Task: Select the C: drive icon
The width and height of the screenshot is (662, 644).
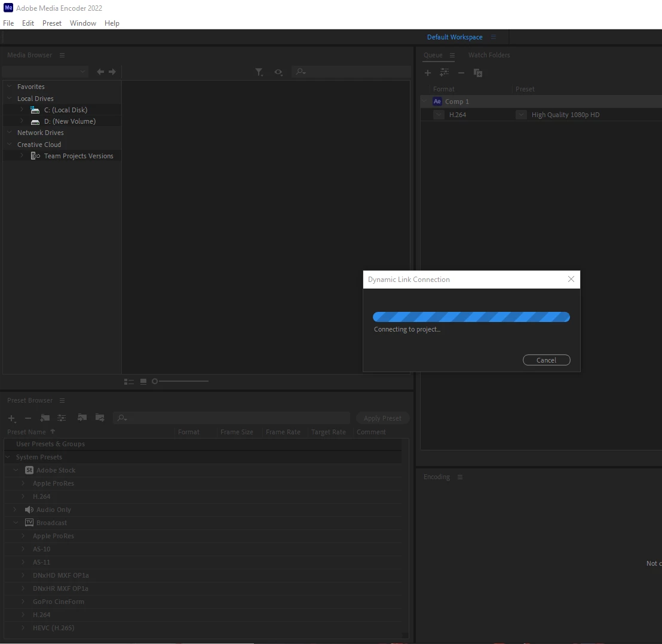Action: click(35, 110)
